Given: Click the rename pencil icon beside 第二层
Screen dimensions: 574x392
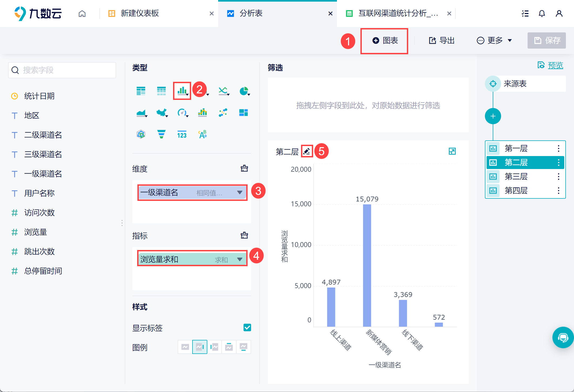Looking at the screenshot, I should [x=307, y=151].
